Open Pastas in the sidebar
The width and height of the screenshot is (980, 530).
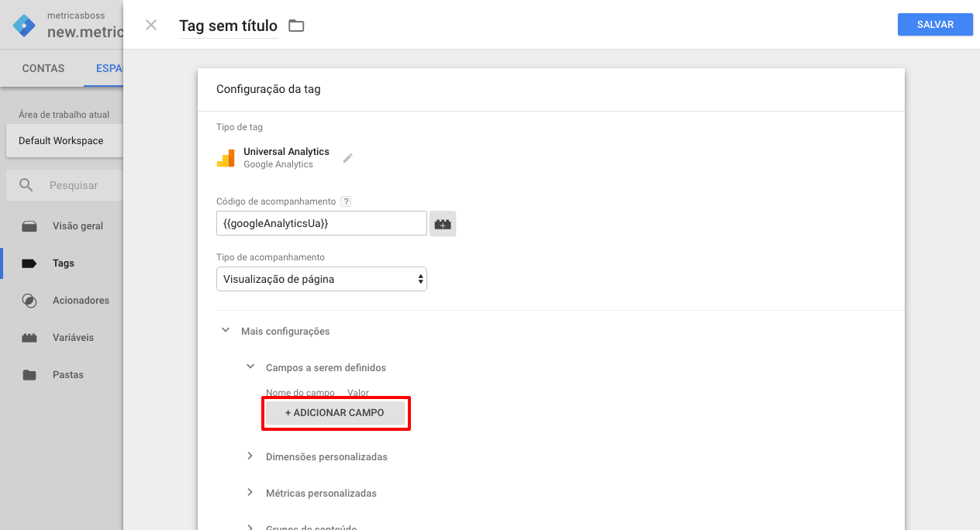[68, 375]
